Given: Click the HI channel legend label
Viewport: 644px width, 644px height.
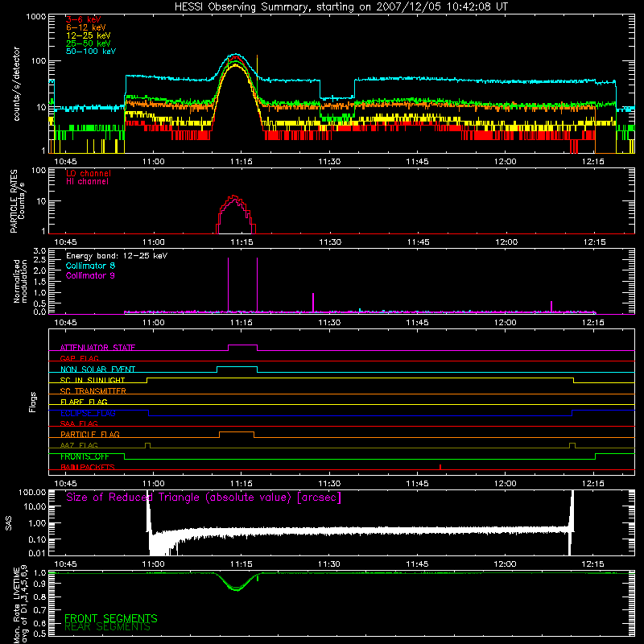Looking at the screenshot, I should coord(88,182).
